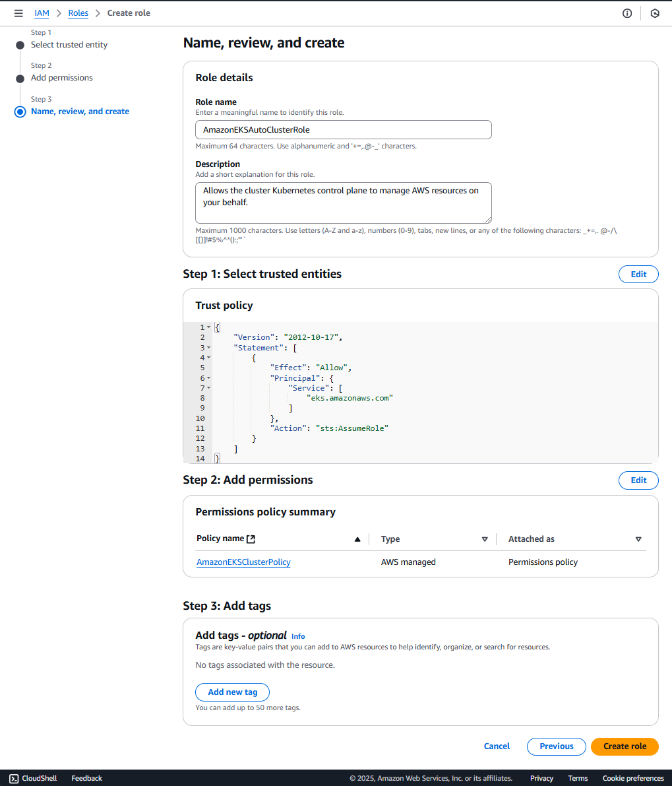Go to IAM breadcrumb

point(42,13)
